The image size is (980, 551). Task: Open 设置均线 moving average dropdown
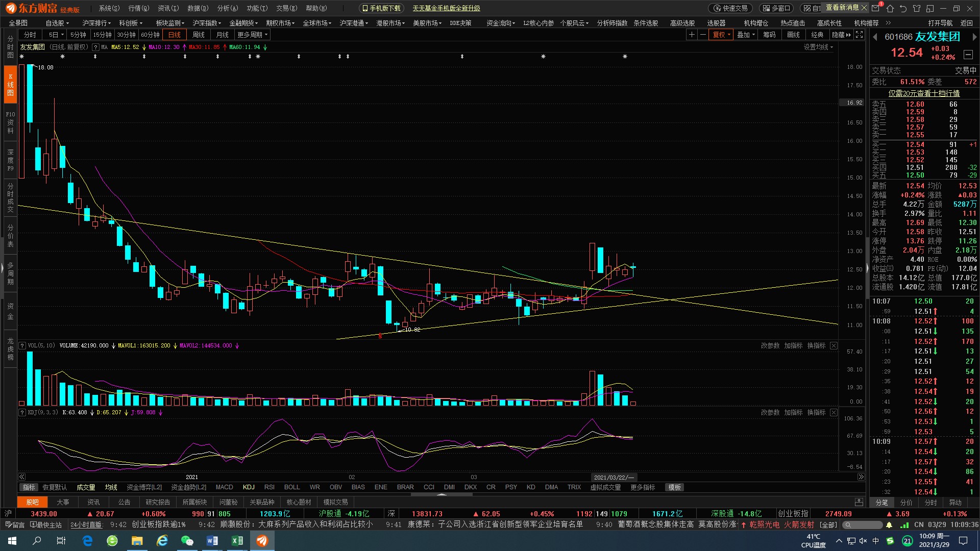tap(818, 47)
